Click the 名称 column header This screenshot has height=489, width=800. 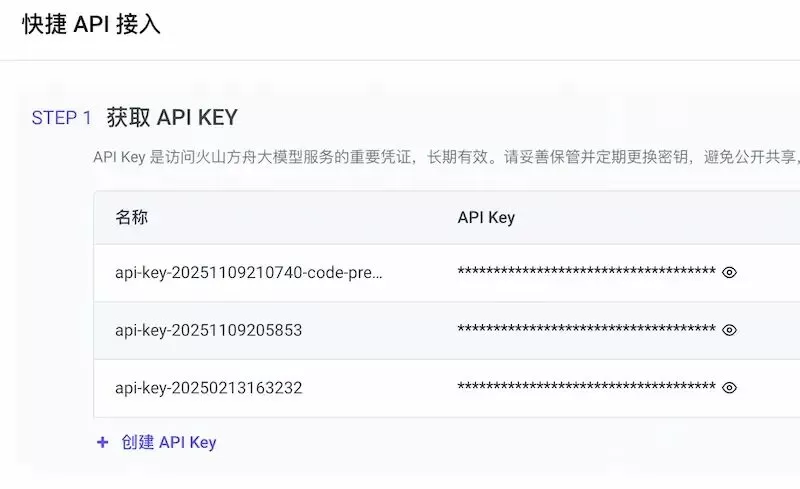click(x=132, y=217)
